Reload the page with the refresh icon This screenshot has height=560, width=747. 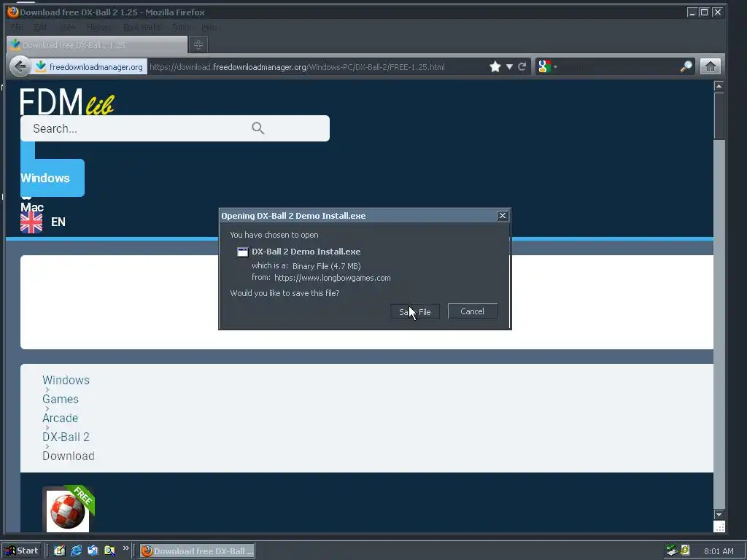[x=522, y=66]
